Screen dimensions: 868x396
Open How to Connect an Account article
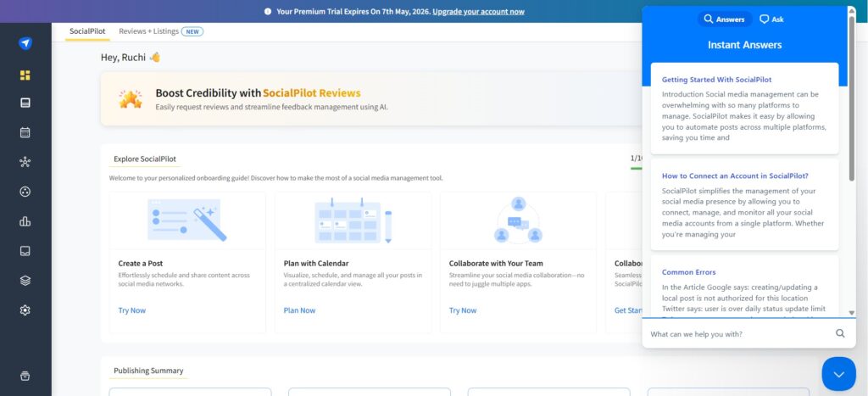(735, 176)
